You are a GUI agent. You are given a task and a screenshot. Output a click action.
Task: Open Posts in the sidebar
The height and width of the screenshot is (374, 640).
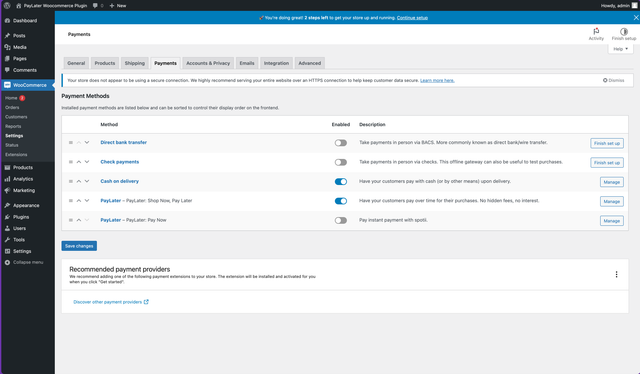click(x=19, y=36)
